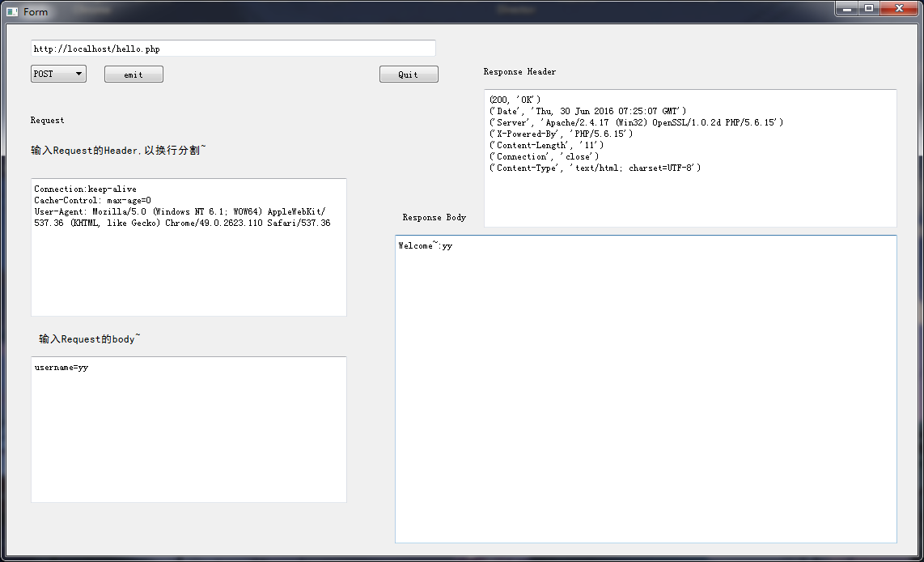The width and height of the screenshot is (924, 562).
Task: Minimize the Form window
Action: (847, 8)
